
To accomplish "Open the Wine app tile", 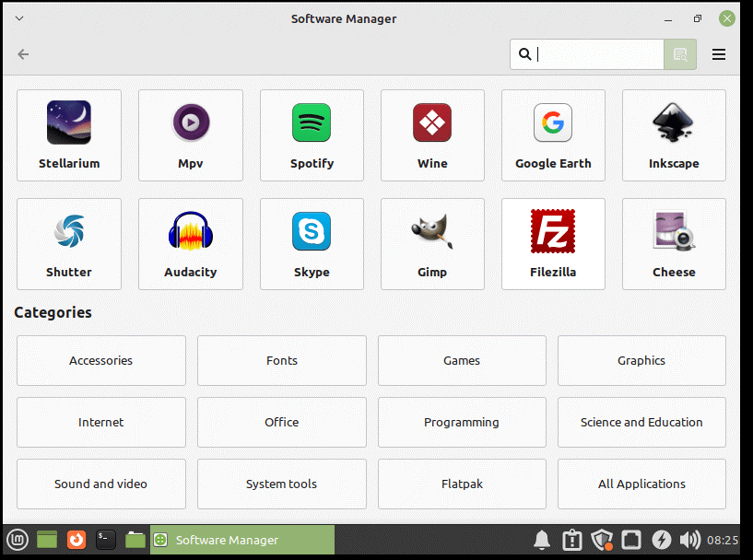I will 432,135.
